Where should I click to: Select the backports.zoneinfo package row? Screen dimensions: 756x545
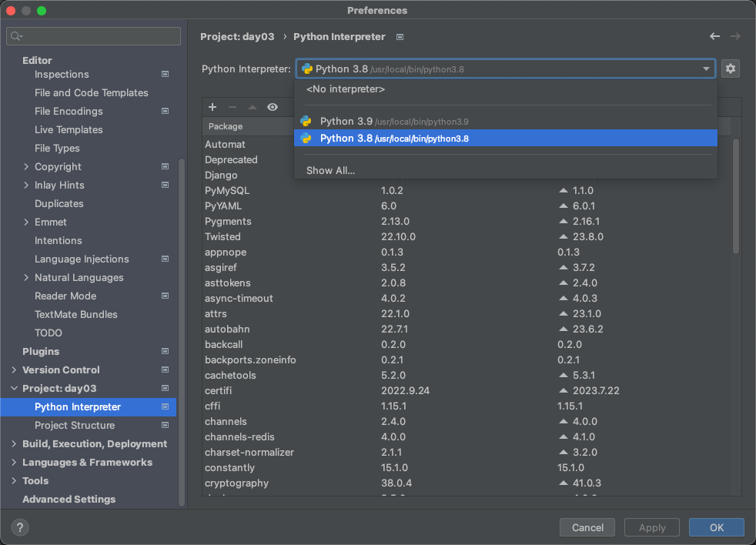(x=467, y=359)
